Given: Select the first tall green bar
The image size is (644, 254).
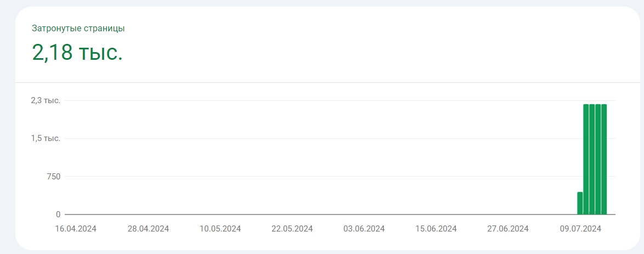Looking at the screenshot, I should coord(586,160).
